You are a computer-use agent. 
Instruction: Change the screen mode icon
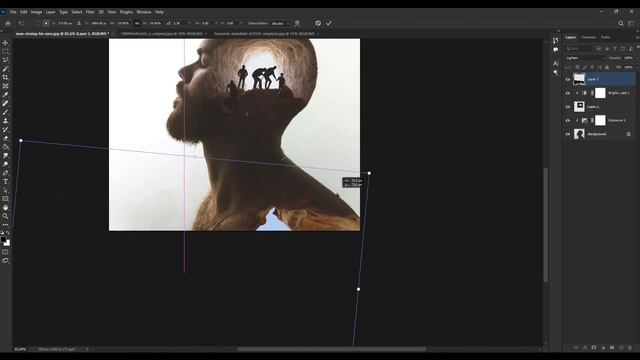pyautogui.click(x=5, y=260)
